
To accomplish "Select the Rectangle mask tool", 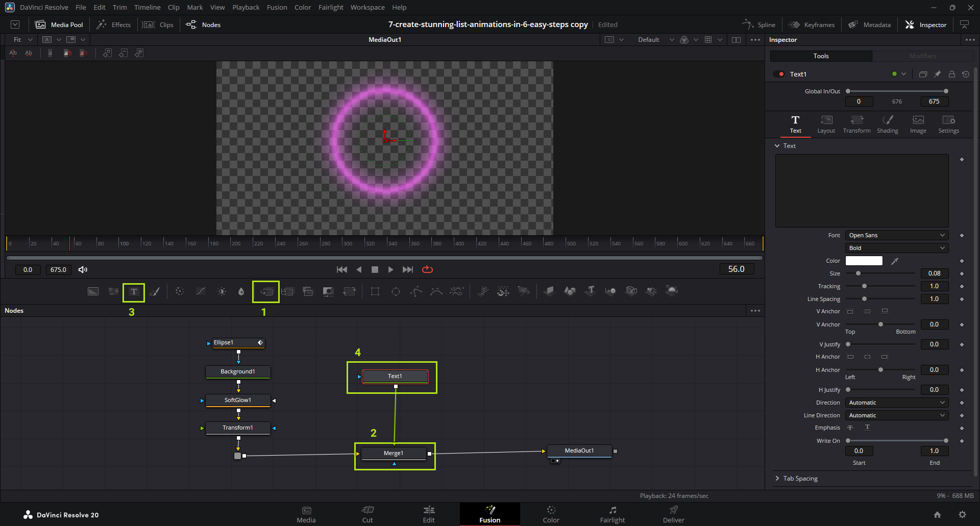I will (x=375, y=292).
